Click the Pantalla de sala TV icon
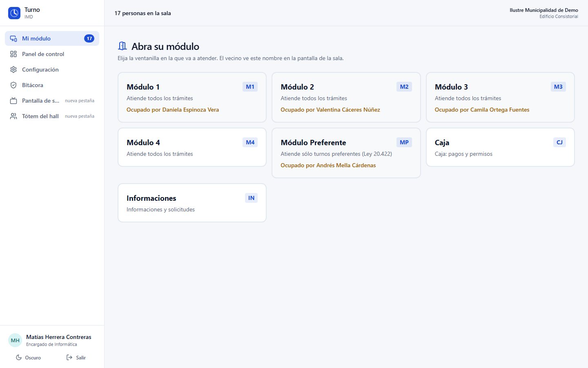Image resolution: width=588 pixels, height=368 pixels. (x=13, y=101)
